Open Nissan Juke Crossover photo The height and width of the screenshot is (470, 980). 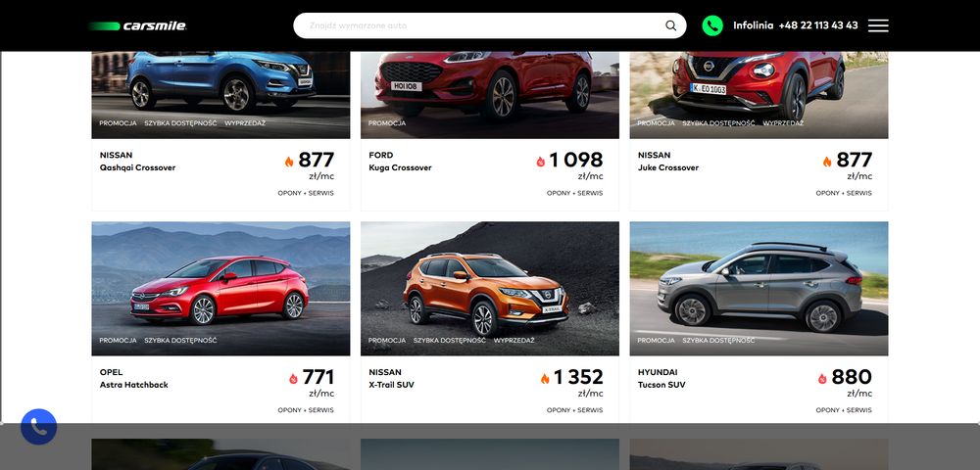[759, 95]
